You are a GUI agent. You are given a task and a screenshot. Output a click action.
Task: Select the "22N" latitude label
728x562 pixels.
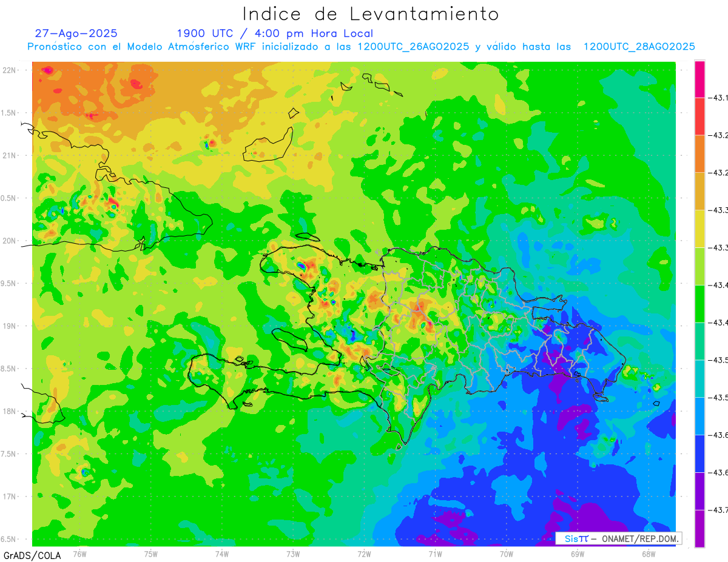click(x=9, y=70)
